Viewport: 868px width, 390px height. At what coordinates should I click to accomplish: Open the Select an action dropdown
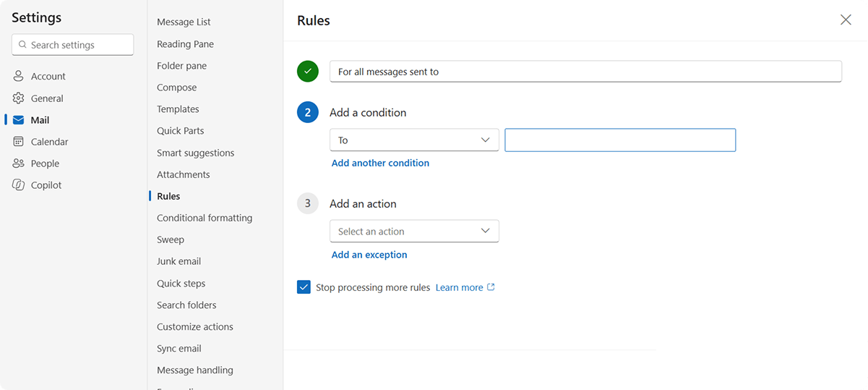(414, 232)
